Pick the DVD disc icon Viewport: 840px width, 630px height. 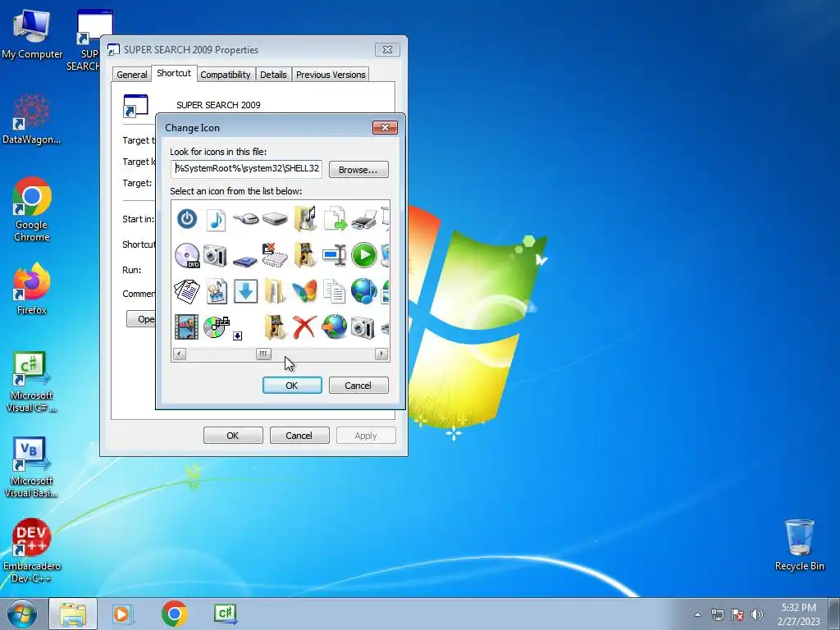tap(187, 256)
